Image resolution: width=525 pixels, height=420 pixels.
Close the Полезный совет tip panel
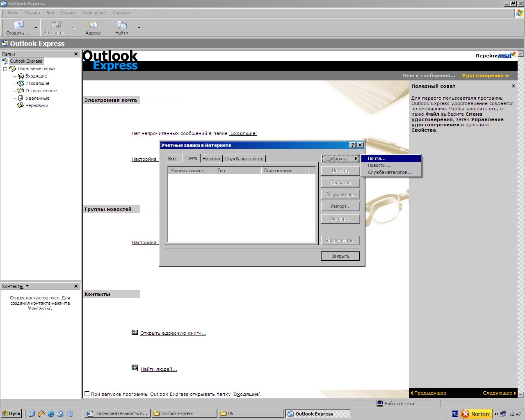point(514,86)
